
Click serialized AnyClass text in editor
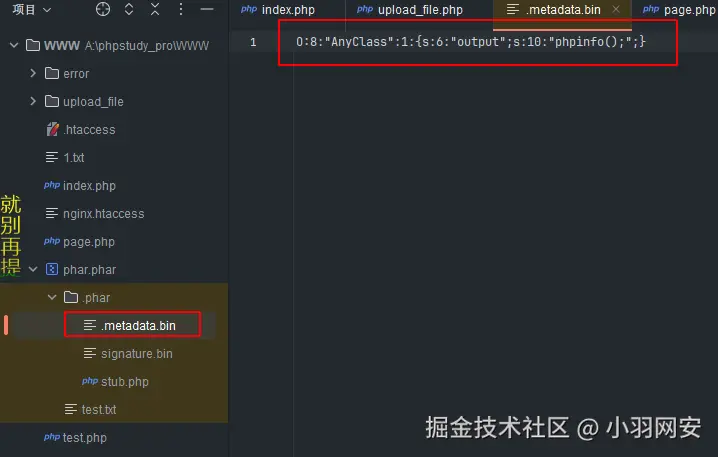470,42
